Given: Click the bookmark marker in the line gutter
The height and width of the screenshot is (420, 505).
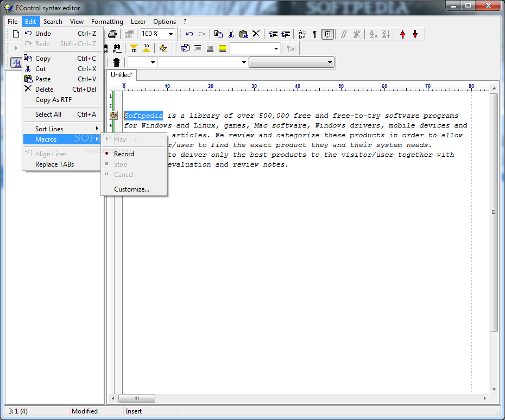Looking at the screenshot, I should tap(113, 116).
